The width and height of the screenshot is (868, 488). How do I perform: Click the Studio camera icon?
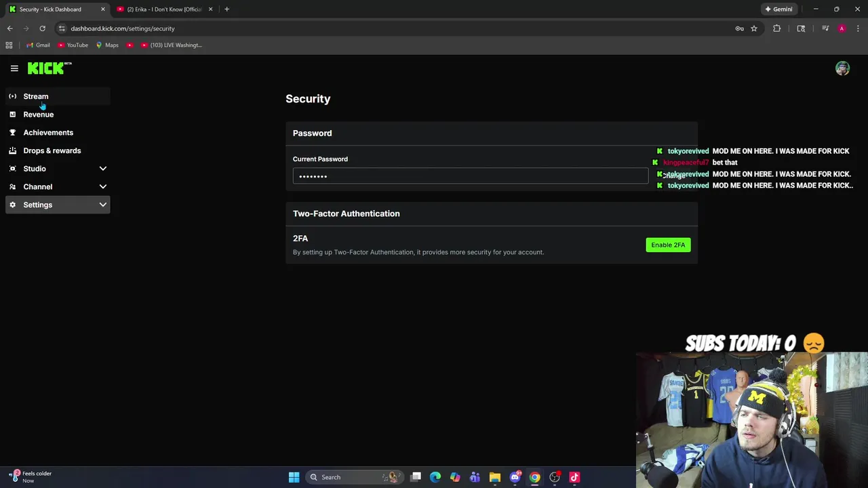click(x=12, y=169)
